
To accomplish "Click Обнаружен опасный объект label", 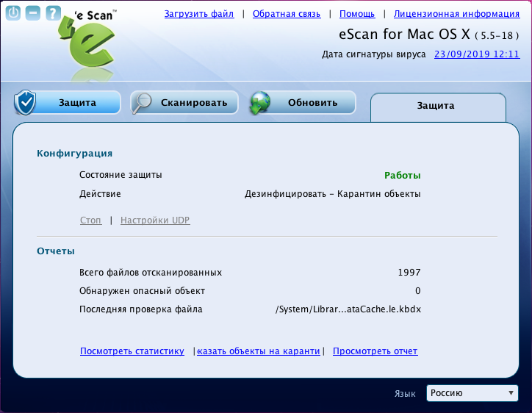I will coord(142,291).
